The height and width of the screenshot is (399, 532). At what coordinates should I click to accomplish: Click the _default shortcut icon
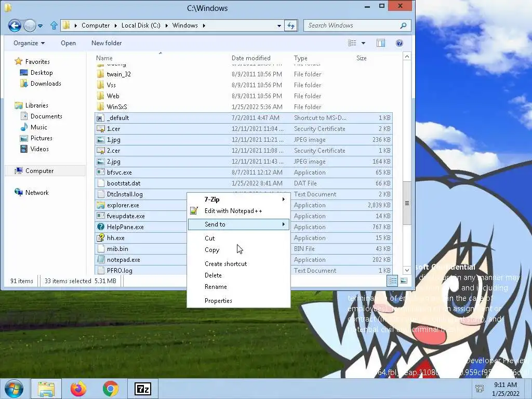tap(100, 118)
